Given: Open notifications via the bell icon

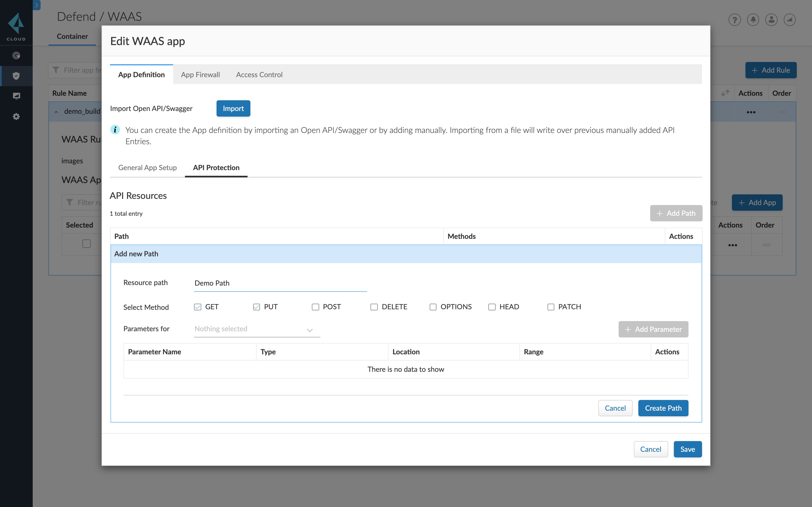Looking at the screenshot, I should [753, 20].
